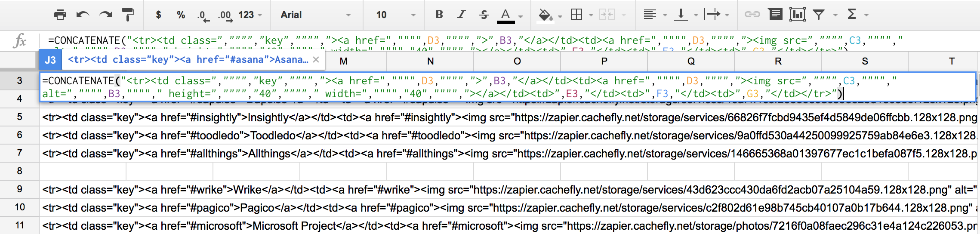Click the Redo arrow
980x234 pixels.
click(x=105, y=15)
